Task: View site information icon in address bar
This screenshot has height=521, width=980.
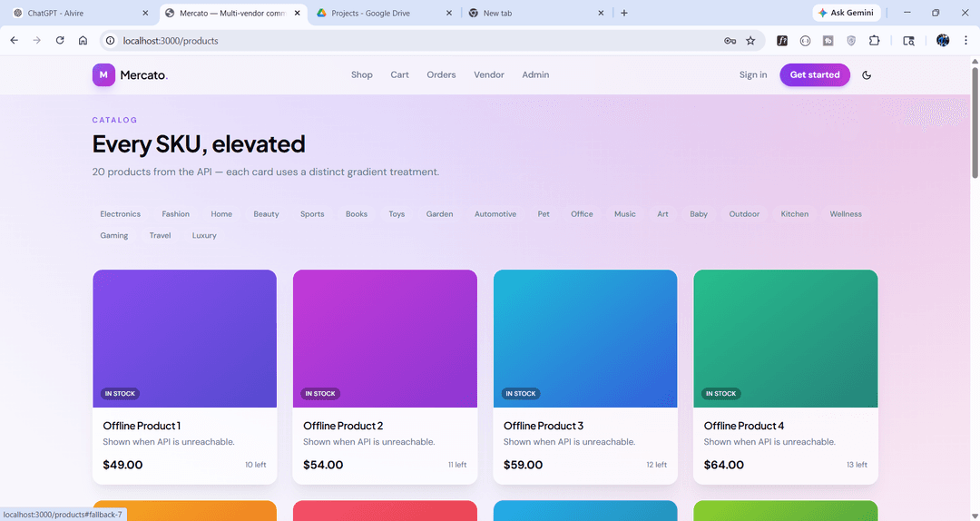Action: [111, 41]
